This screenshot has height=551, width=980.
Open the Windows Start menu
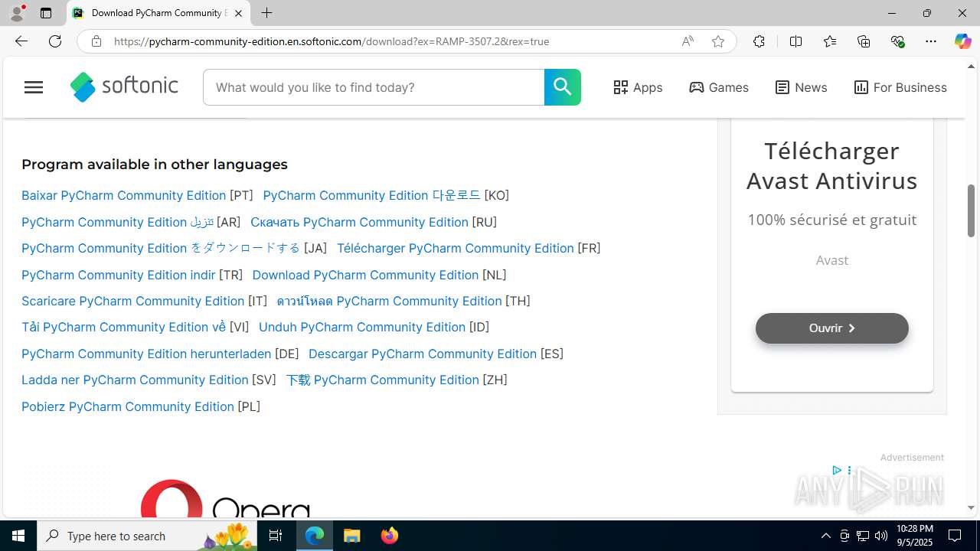18,536
